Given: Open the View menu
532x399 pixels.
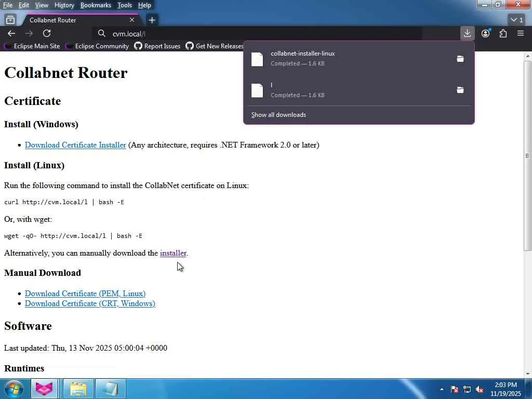Looking at the screenshot, I should pos(42,5).
